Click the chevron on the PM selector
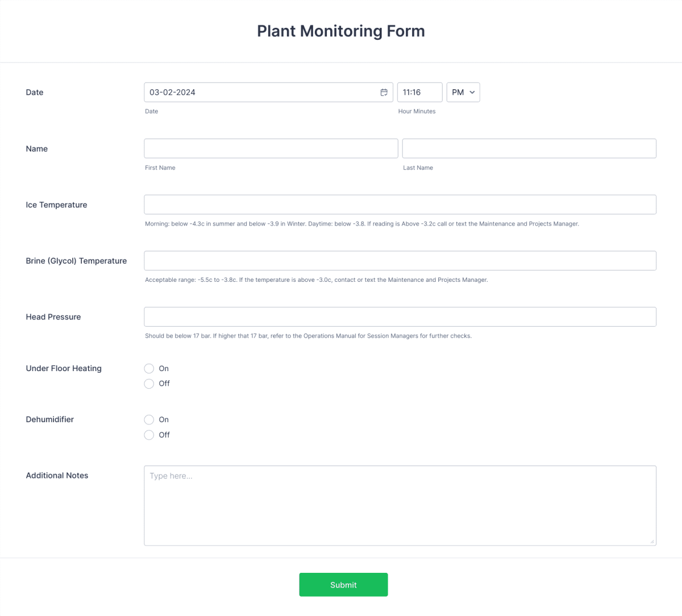Image resolution: width=682 pixels, height=616 pixels. click(472, 92)
